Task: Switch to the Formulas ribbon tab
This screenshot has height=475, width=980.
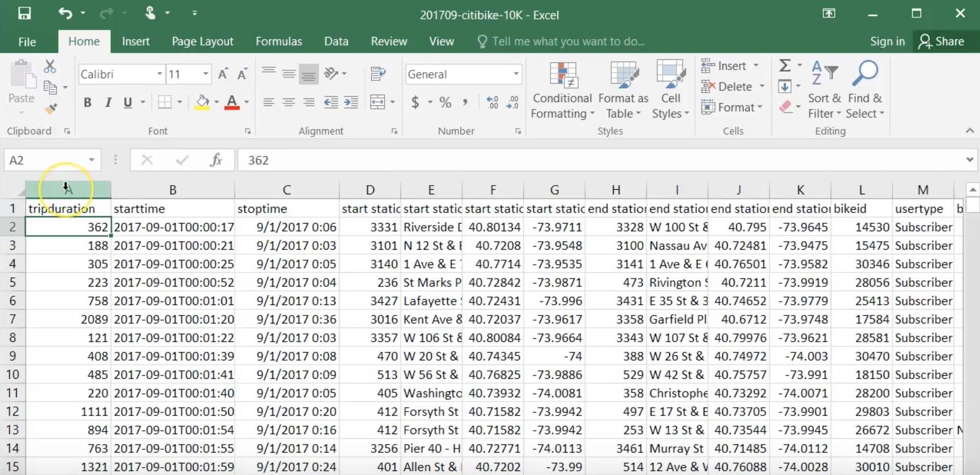Action: point(278,42)
